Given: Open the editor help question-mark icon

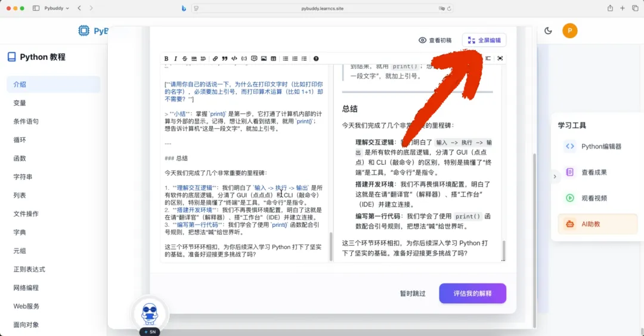Looking at the screenshot, I should click(x=316, y=58).
